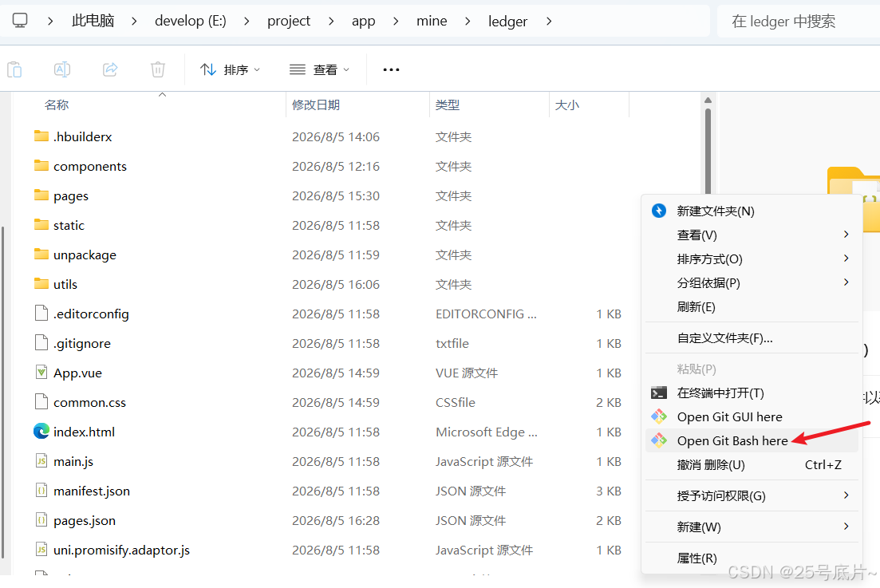Choose 授予访问权限(G) in the context menu
The width and height of the screenshot is (880, 588).
752,496
